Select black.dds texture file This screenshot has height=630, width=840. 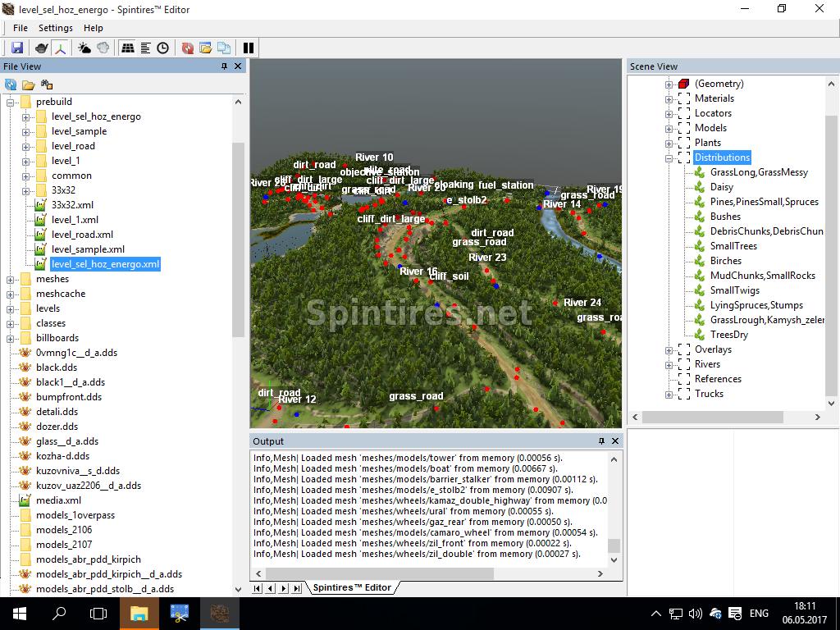coord(57,367)
